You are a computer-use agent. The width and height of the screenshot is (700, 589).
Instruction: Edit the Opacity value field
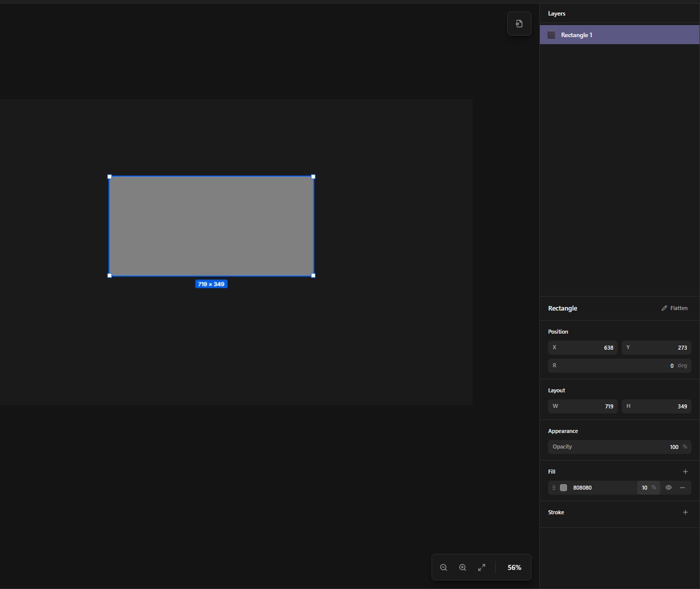tap(620, 447)
